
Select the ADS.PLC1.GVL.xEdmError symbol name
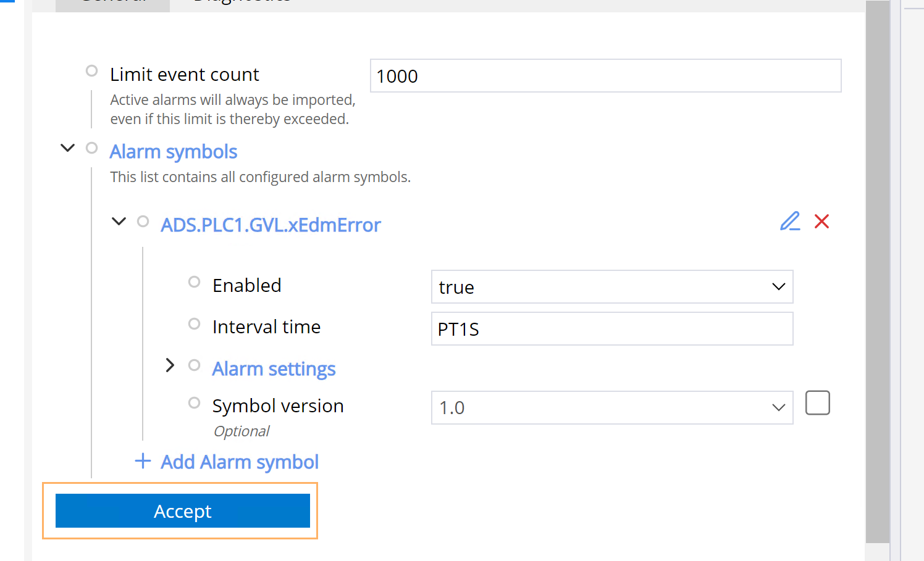tap(271, 225)
